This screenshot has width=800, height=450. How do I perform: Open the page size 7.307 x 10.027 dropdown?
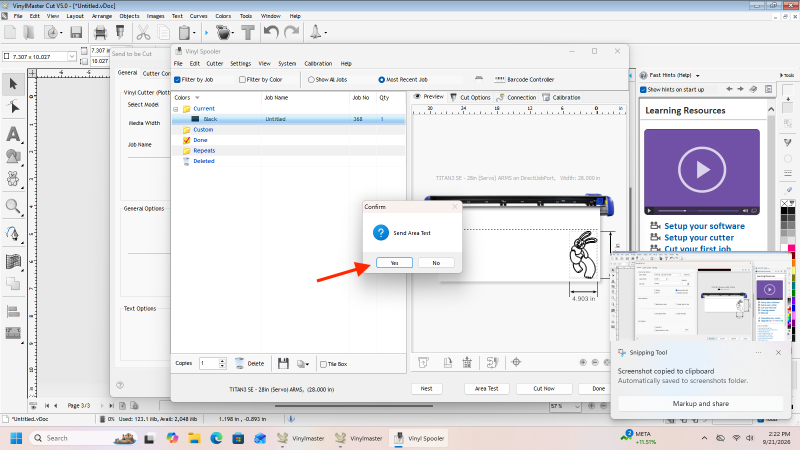pos(72,57)
